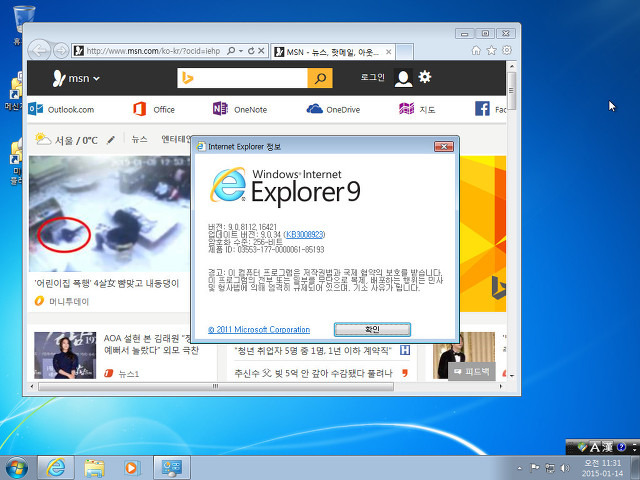Click the 漢 Hanja conversion button
Screen dimensions: 640x480
pyautogui.click(x=607, y=447)
